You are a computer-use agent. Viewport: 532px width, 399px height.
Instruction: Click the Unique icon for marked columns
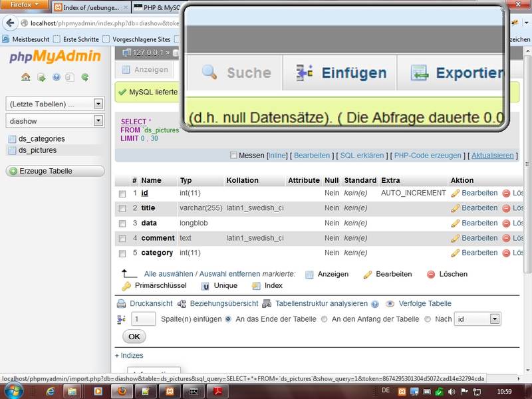point(205,286)
